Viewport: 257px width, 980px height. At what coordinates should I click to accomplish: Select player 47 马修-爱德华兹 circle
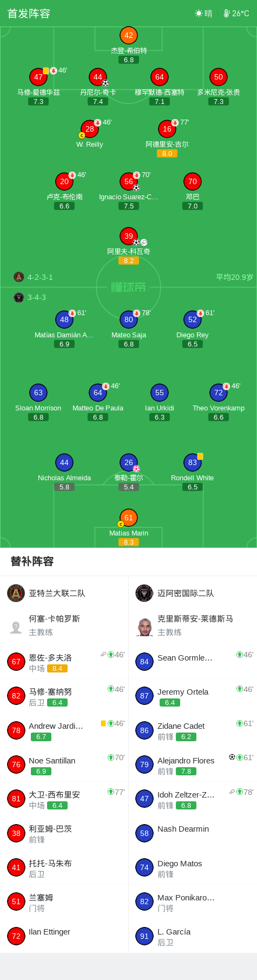point(38,77)
